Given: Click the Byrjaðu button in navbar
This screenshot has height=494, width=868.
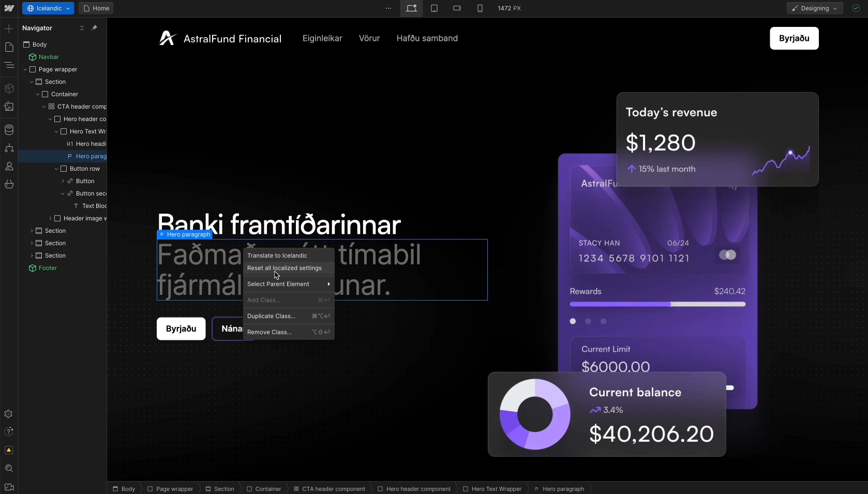Looking at the screenshot, I should coord(794,38).
